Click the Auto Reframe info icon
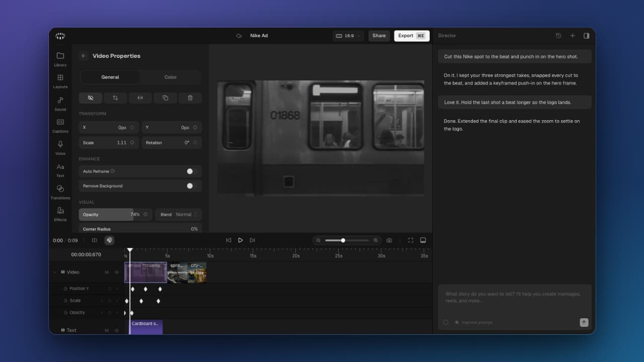This screenshot has height=362, width=644. [x=113, y=171]
